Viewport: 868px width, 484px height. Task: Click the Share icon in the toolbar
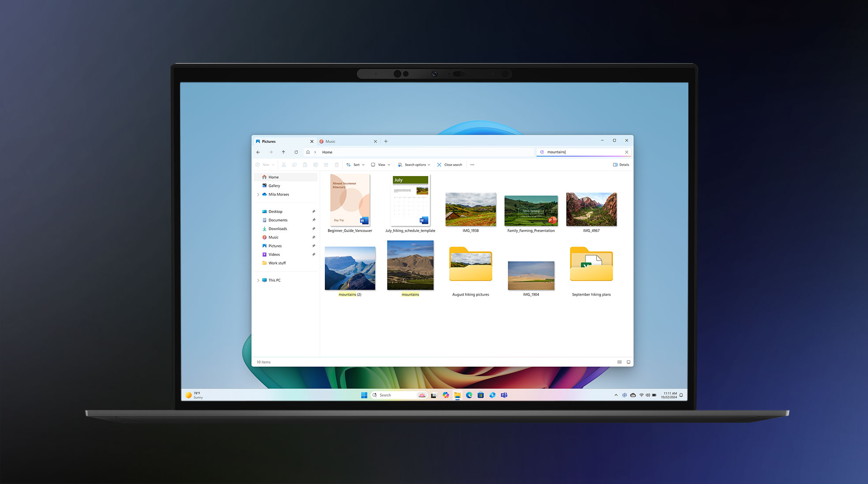tap(326, 165)
